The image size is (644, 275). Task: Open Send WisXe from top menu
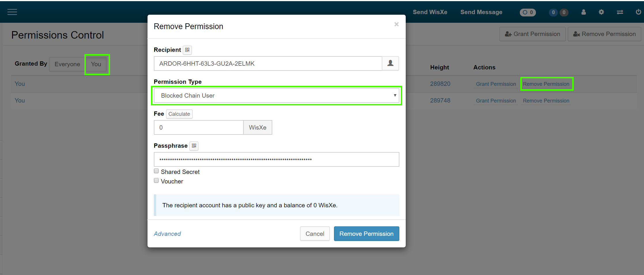pos(430,12)
